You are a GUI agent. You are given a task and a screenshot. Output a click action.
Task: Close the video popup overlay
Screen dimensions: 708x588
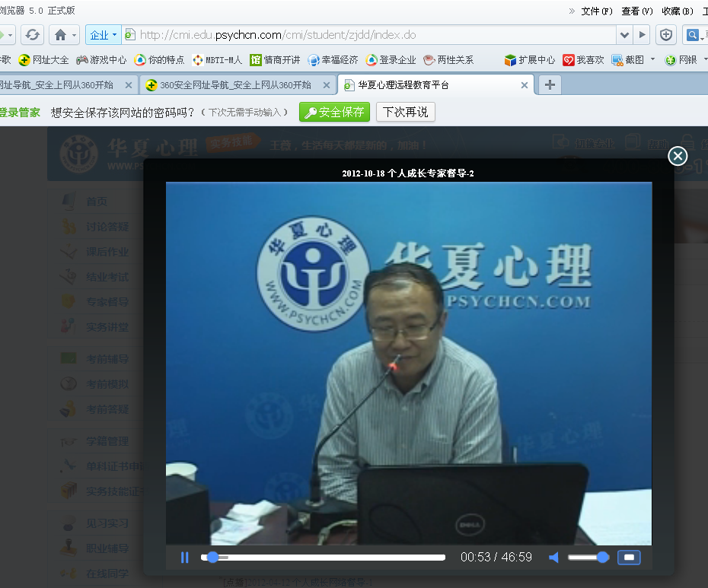coord(678,156)
